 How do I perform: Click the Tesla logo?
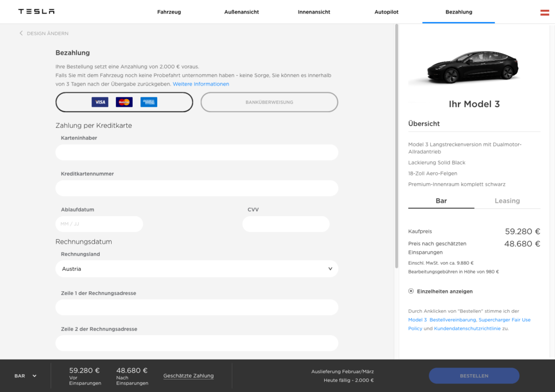pyautogui.click(x=36, y=12)
